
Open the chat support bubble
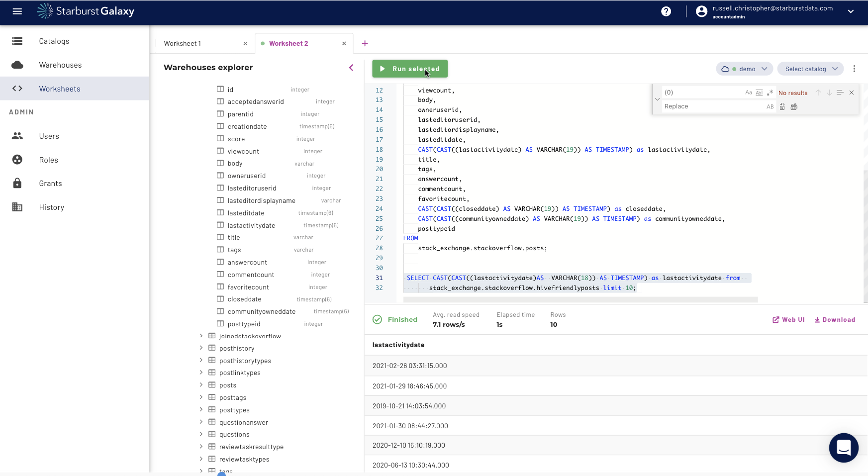point(844,448)
